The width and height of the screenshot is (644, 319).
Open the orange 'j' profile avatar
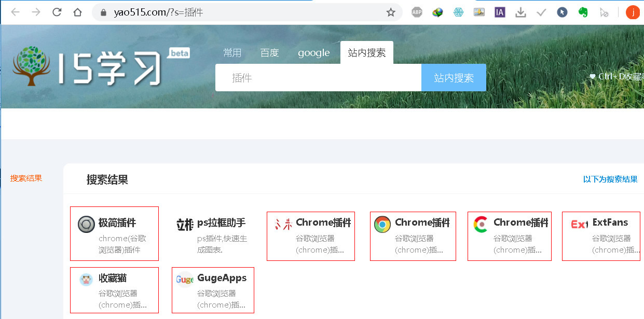click(x=633, y=12)
